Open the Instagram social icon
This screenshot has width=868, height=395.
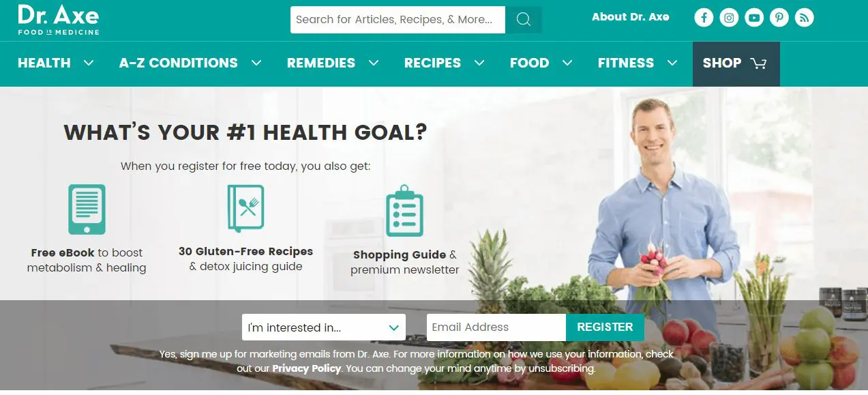pos(729,18)
